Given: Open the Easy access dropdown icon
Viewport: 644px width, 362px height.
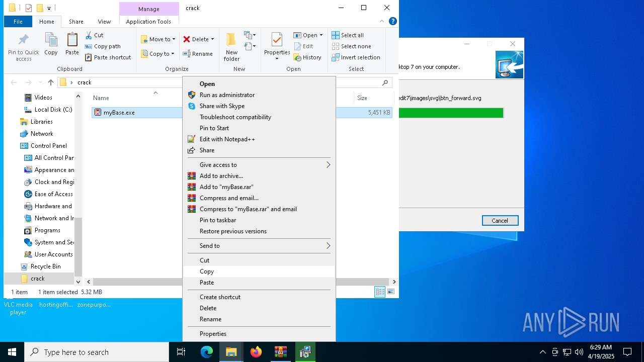Looking at the screenshot, I should (x=250, y=47).
